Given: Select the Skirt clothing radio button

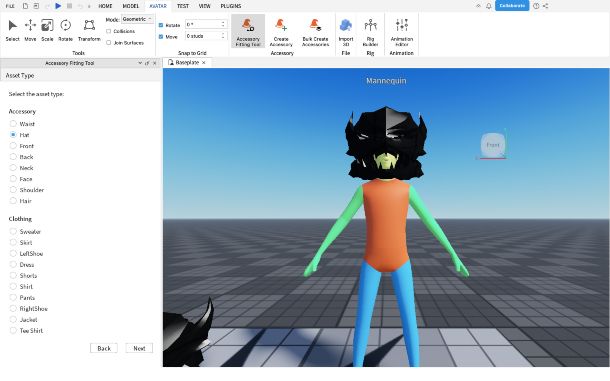Looking at the screenshot, I should pos(13,242).
